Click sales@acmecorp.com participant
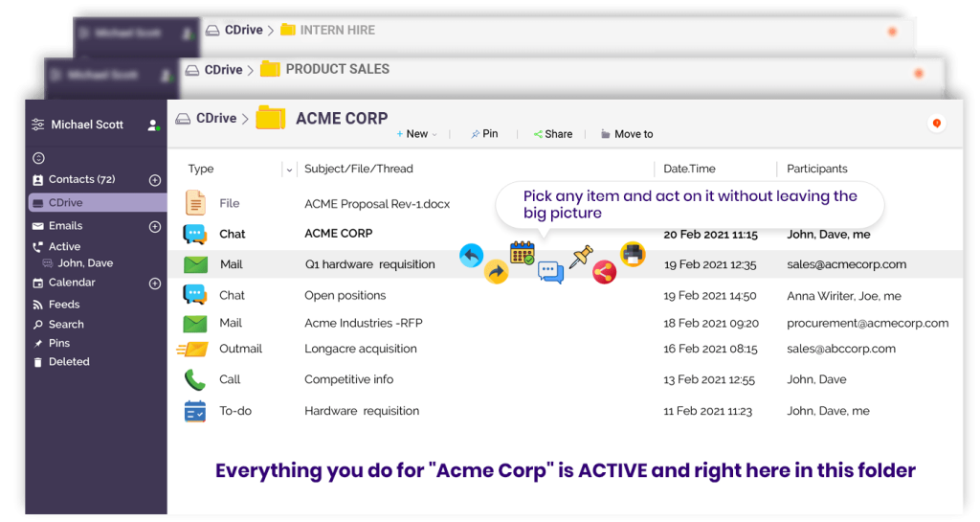Image resolution: width=980 pixels, height=522 pixels. coord(846,264)
